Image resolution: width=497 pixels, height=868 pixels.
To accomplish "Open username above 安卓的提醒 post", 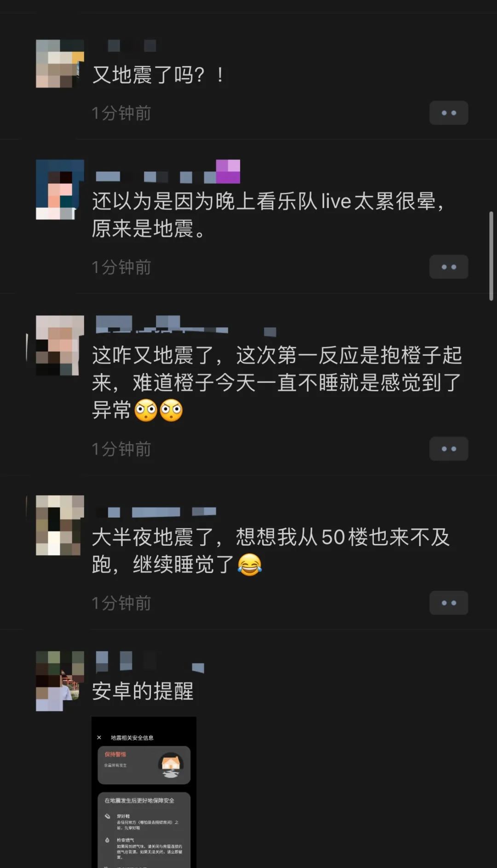I will point(150,662).
